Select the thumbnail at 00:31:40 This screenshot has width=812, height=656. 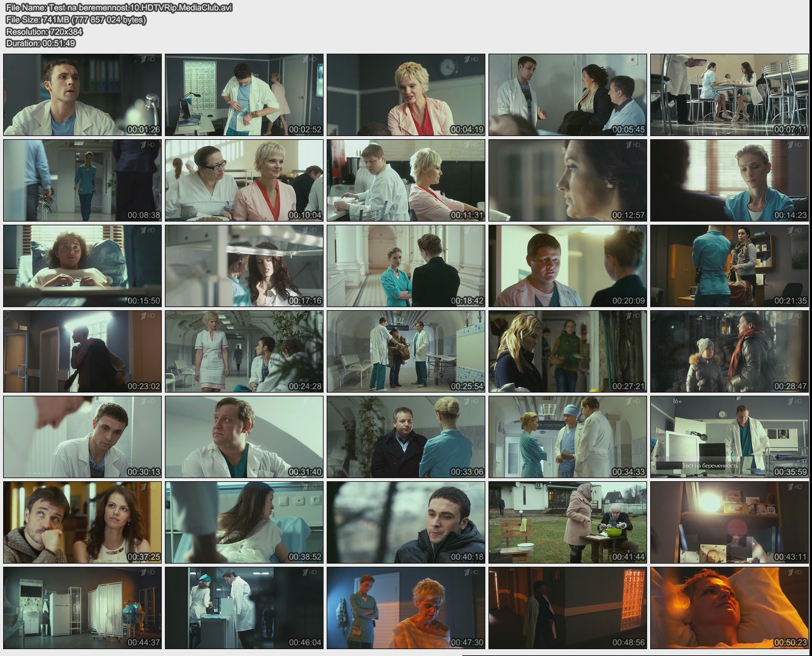(244, 437)
